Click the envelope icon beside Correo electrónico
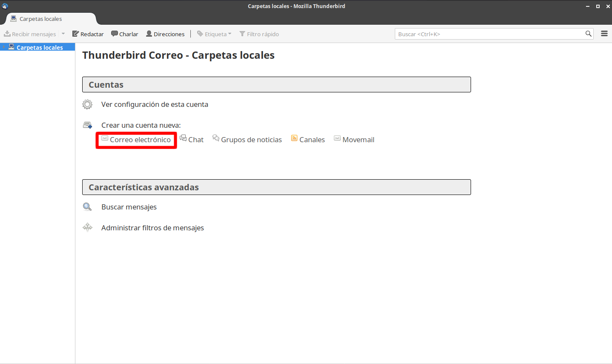 point(105,138)
